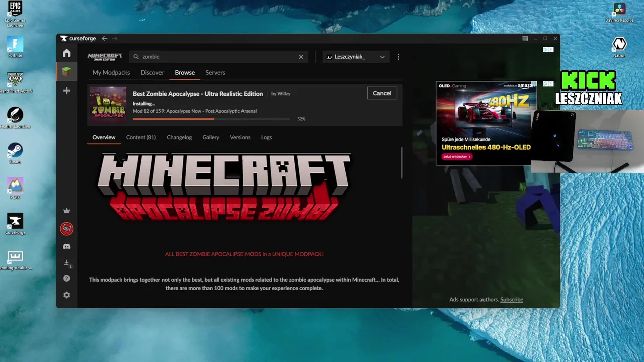Image resolution: width=644 pixels, height=362 pixels.
Task: Open DaVinci Resolve desktop icon
Action: pyautogui.click(x=619, y=13)
